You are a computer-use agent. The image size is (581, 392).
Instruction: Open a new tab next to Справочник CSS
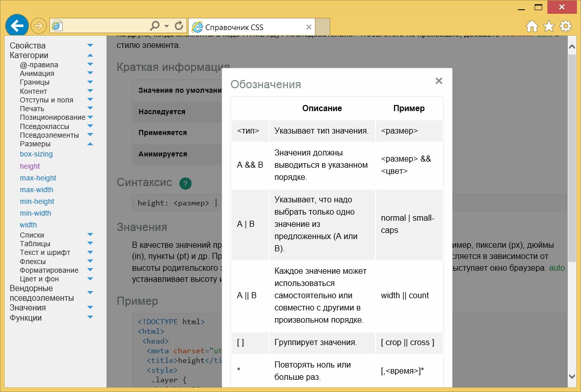(323, 27)
